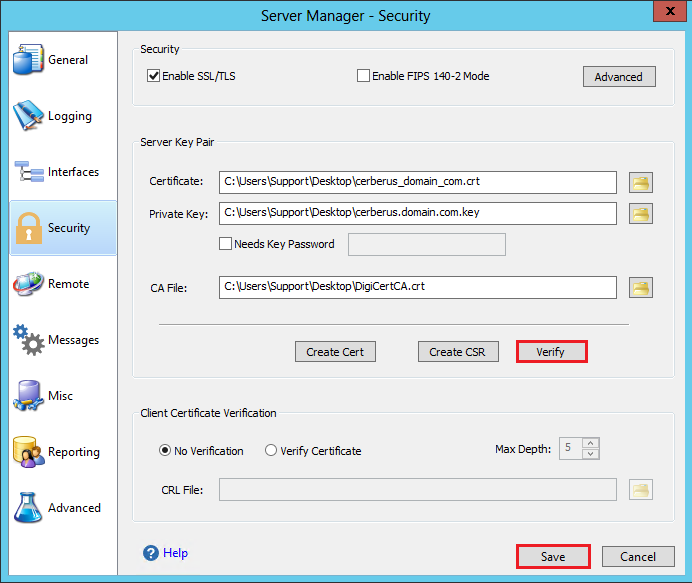Browse for the Certificate file
This screenshot has height=583, width=692.
coord(640,182)
